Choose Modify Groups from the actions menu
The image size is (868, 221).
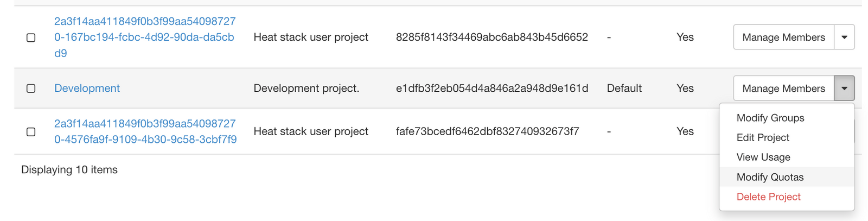(770, 118)
